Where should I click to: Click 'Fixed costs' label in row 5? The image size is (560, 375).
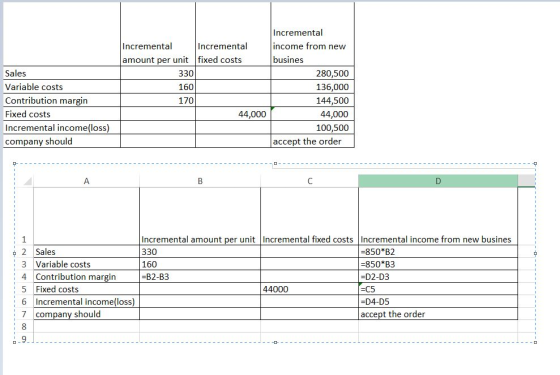pyautogui.click(x=57, y=289)
